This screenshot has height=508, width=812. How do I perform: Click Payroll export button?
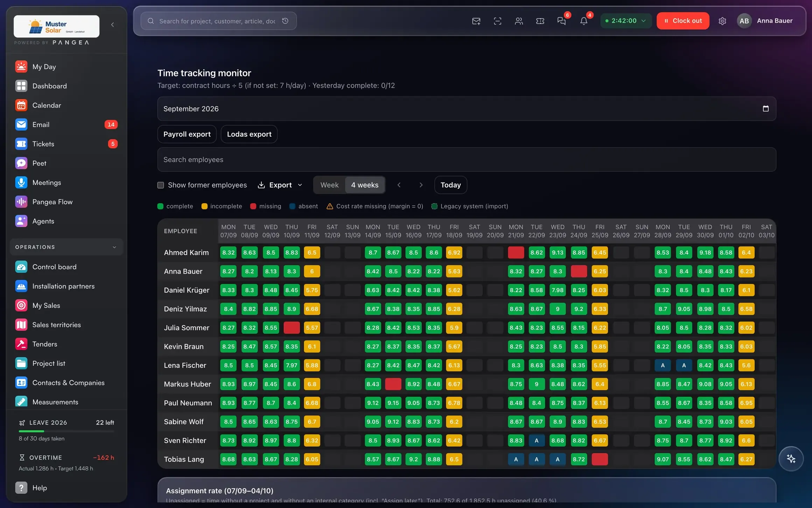[187, 134]
